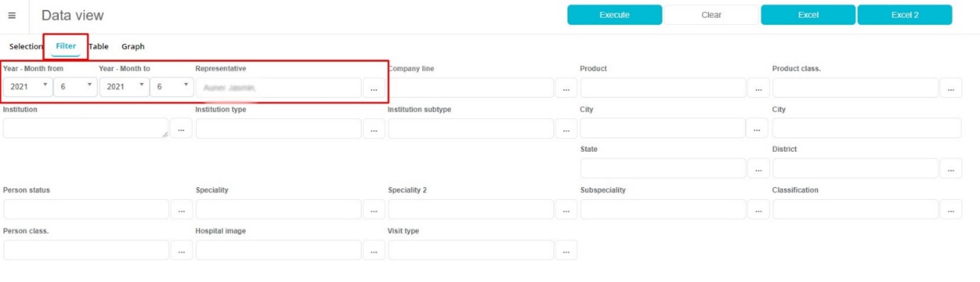Screen dimensions: 980x282
Task: Open Company line lookup ellipsis button
Action: coord(566,88)
